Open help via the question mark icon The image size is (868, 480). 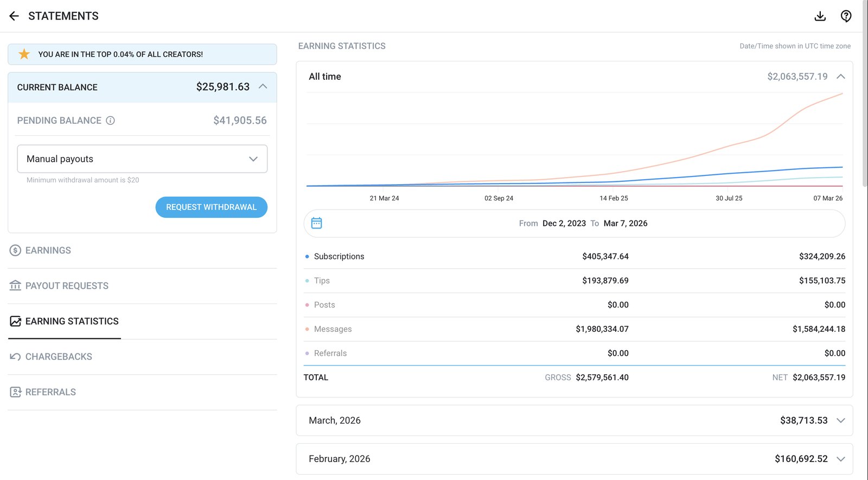click(x=846, y=16)
